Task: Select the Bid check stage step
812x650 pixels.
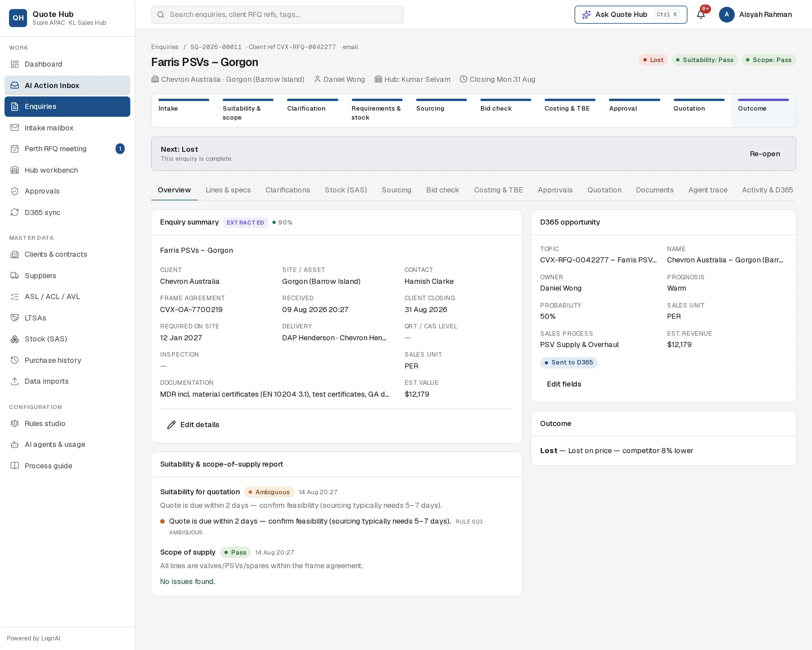Action: pos(506,111)
